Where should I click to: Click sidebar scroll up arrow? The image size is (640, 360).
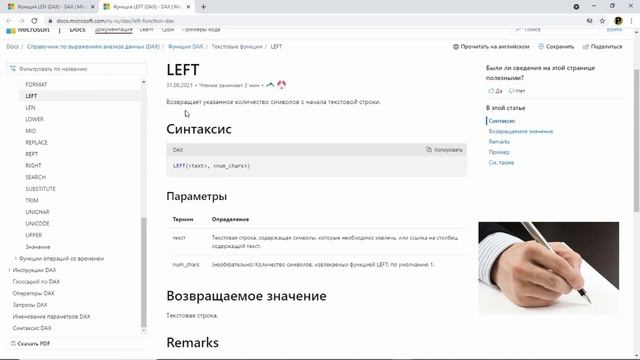click(x=143, y=82)
